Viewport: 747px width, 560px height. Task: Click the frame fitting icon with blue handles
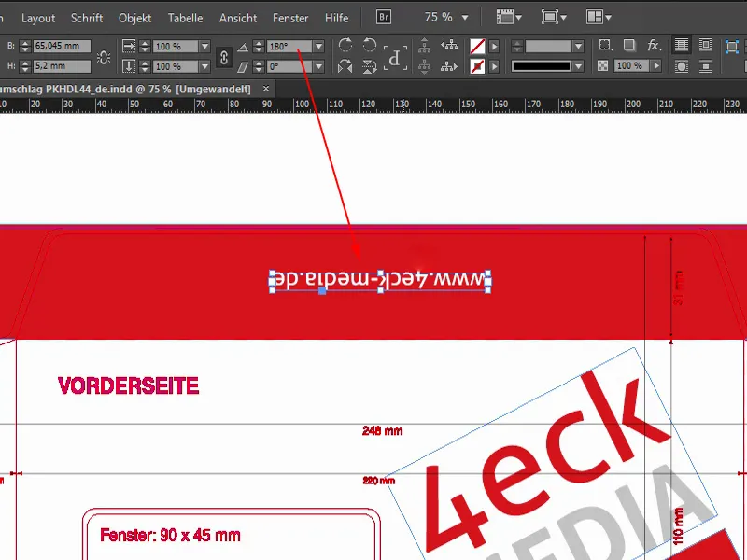click(732, 46)
